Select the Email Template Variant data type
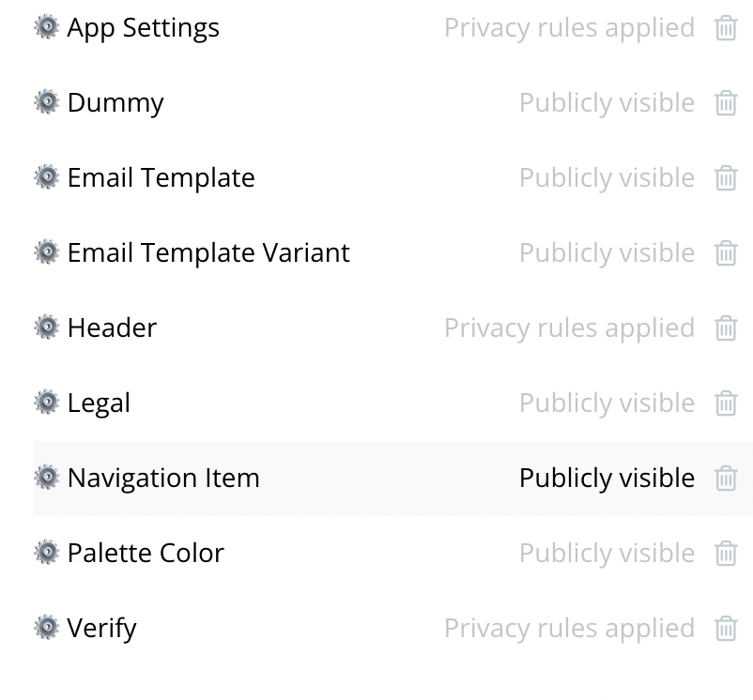 (x=207, y=252)
